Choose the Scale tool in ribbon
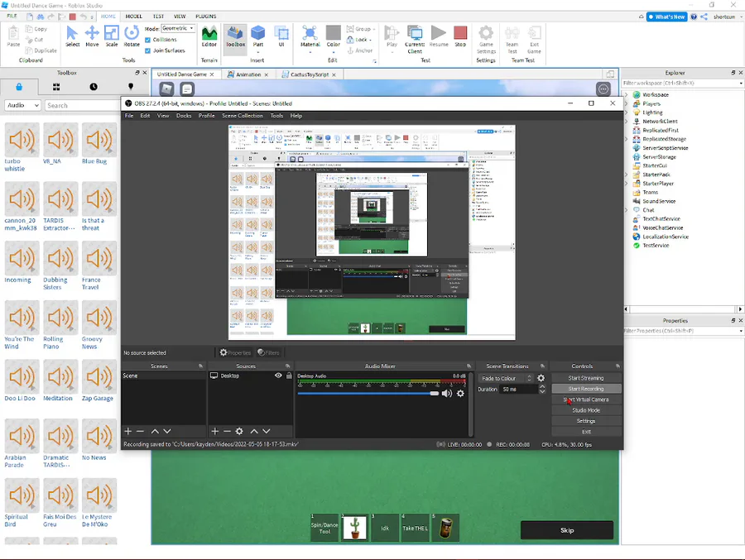Screen dimensions: 745x560 pyautogui.click(x=112, y=36)
